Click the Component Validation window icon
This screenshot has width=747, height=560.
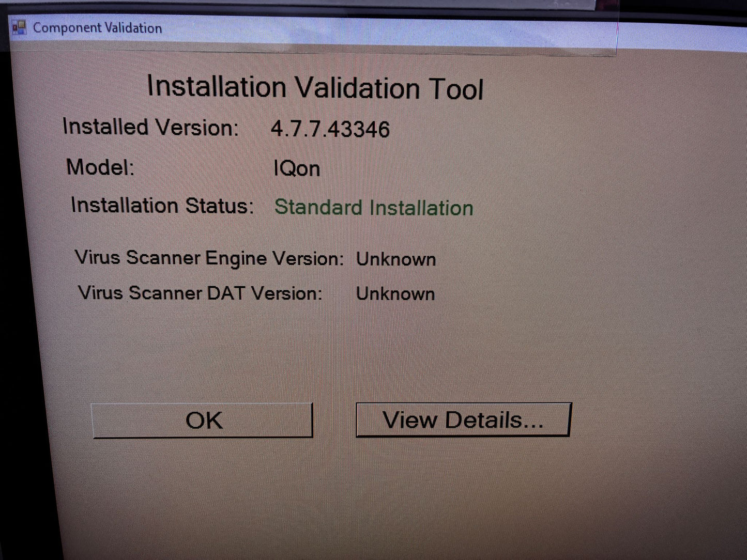pyautogui.click(x=19, y=27)
